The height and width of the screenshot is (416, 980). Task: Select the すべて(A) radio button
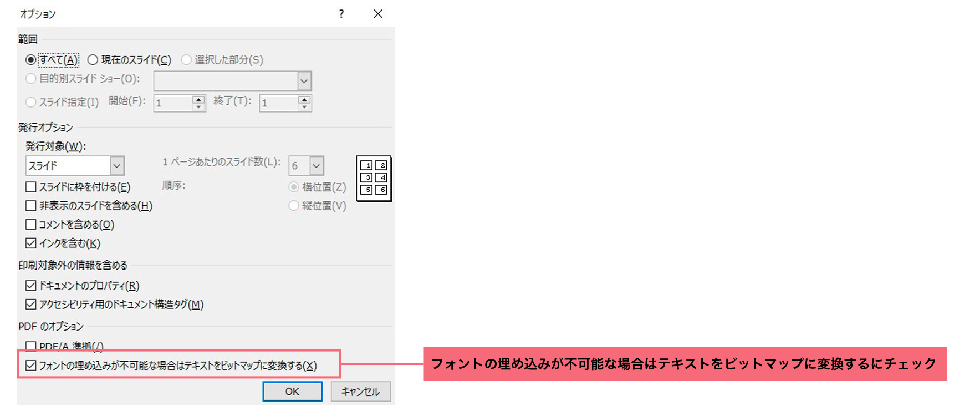[31, 60]
